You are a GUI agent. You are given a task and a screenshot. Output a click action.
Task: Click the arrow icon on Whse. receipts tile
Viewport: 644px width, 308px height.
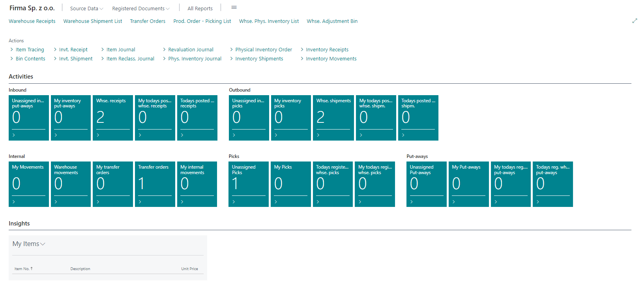pos(98,135)
